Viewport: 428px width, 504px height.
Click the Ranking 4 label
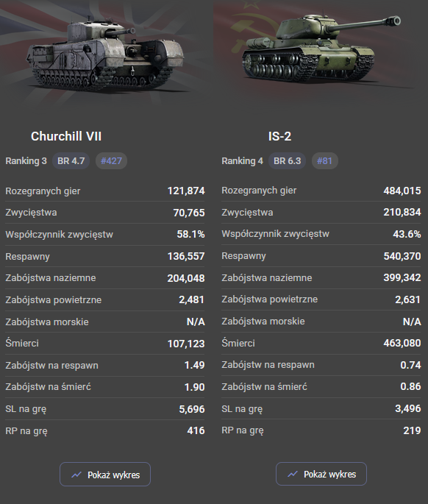coord(242,160)
